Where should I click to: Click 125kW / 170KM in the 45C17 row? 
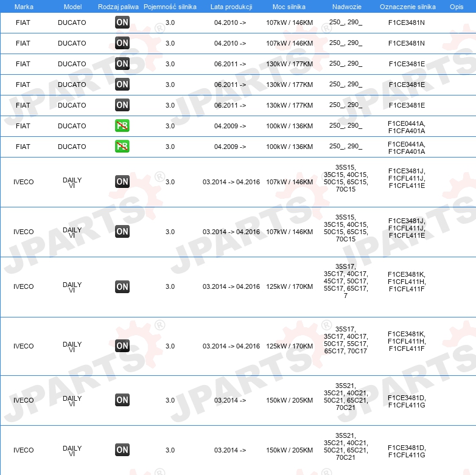point(289,286)
